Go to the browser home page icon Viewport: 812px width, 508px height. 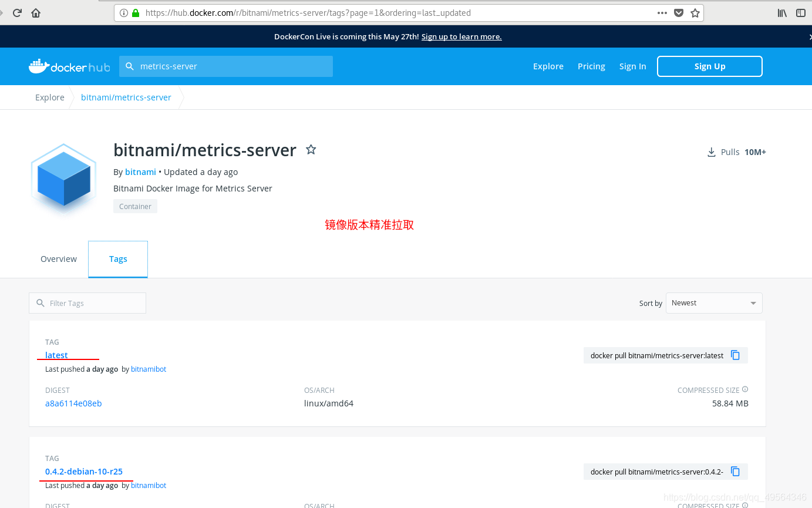[36, 13]
